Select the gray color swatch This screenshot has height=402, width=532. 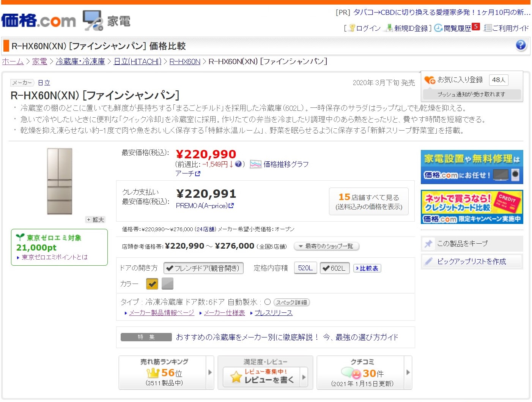pyautogui.click(x=167, y=284)
